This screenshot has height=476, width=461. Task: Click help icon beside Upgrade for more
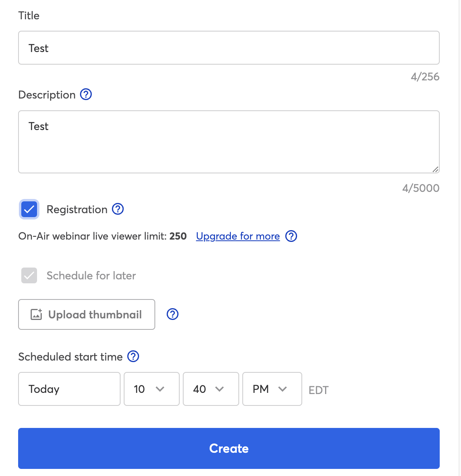(291, 236)
